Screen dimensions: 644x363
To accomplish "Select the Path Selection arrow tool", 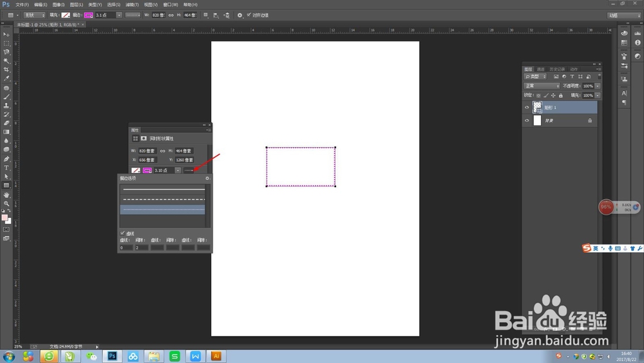I will click(x=6, y=177).
